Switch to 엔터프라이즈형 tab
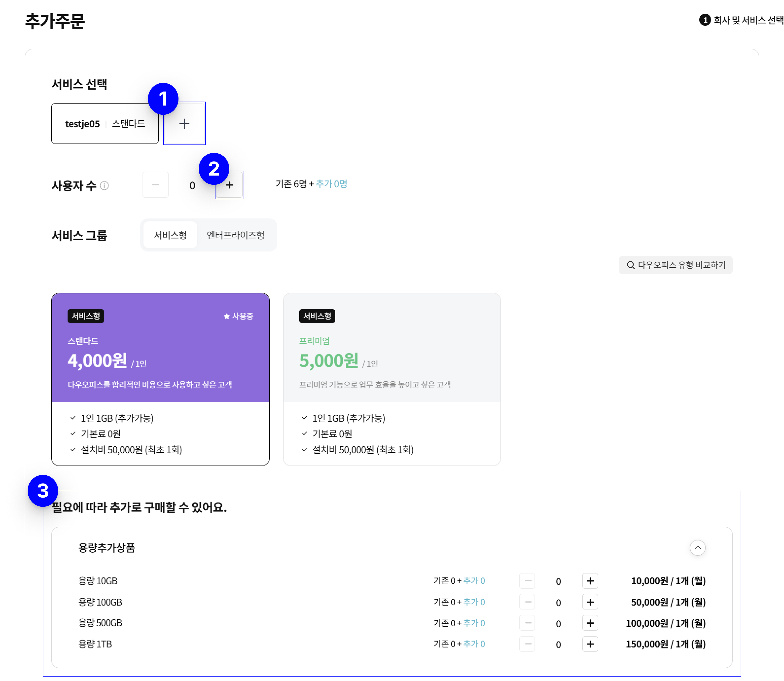The width and height of the screenshot is (784, 681). tap(236, 235)
